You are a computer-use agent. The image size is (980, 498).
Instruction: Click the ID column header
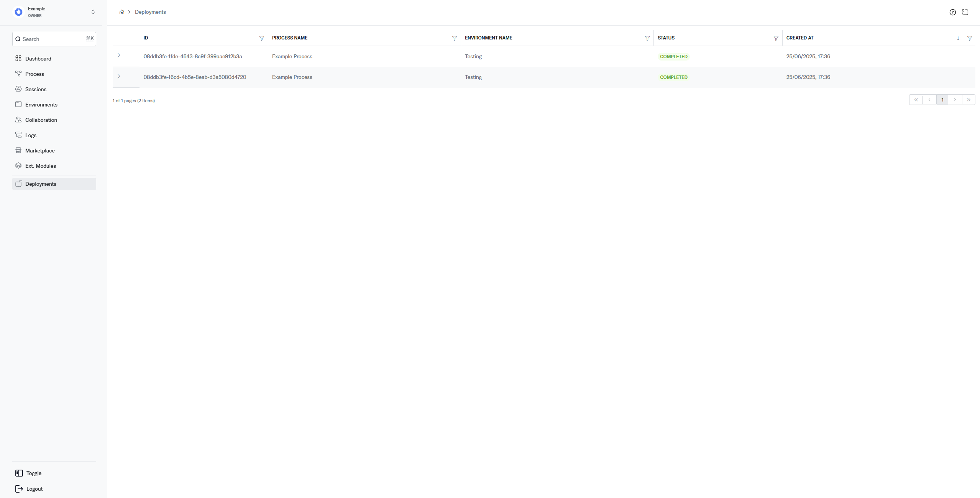click(x=146, y=38)
